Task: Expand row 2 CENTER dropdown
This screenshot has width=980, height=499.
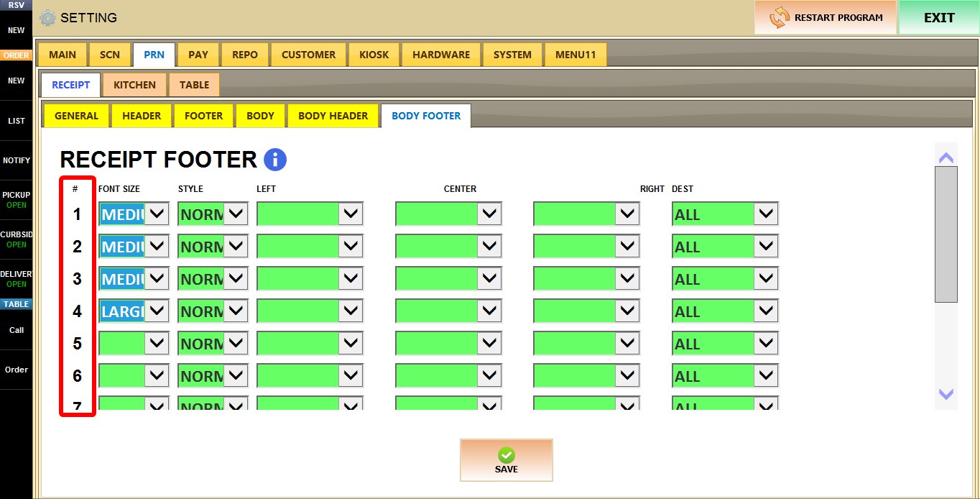Action: click(x=489, y=246)
